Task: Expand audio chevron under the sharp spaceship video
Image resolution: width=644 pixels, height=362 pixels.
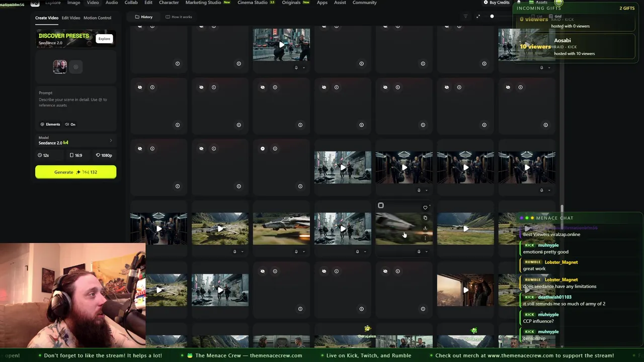Action: 303,251
